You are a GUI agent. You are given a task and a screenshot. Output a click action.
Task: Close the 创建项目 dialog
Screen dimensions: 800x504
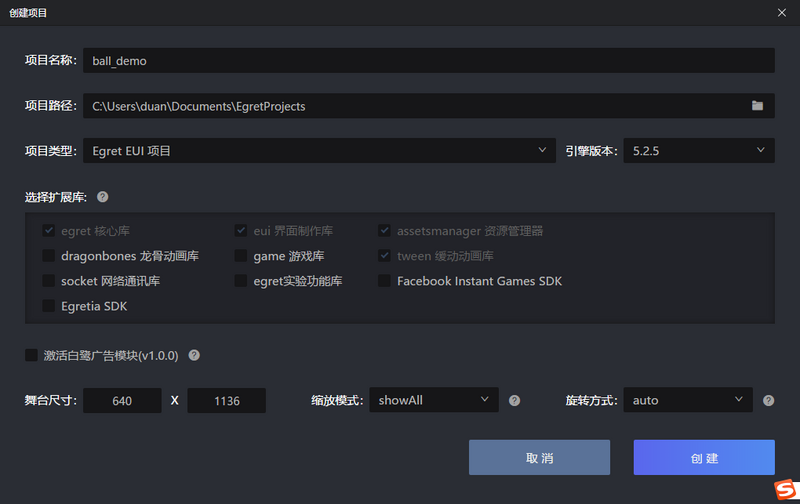pyautogui.click(x=782, y=13)
